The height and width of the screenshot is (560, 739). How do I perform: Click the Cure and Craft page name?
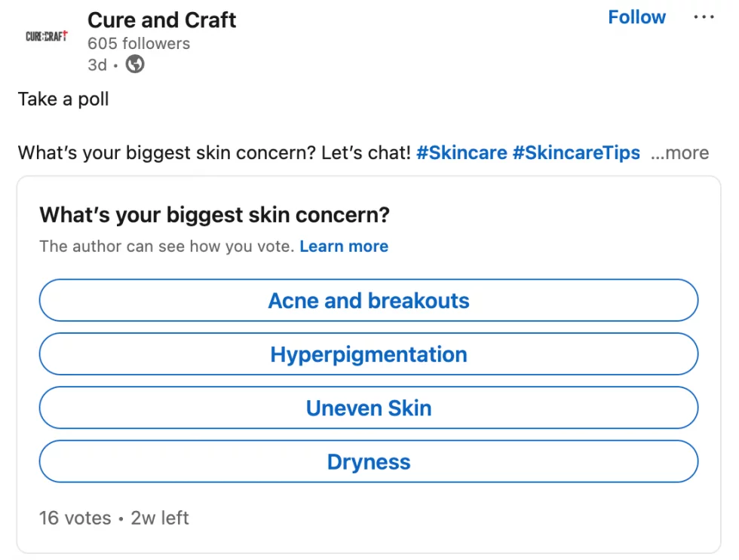(x=161, y=20)
